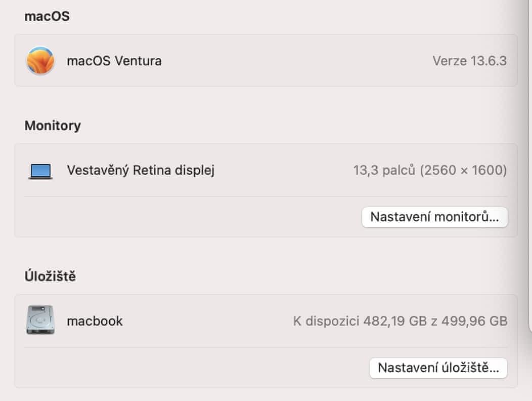
Task: Select the macbook volume name
Action: pyautogui.click(x=95, y=321)
